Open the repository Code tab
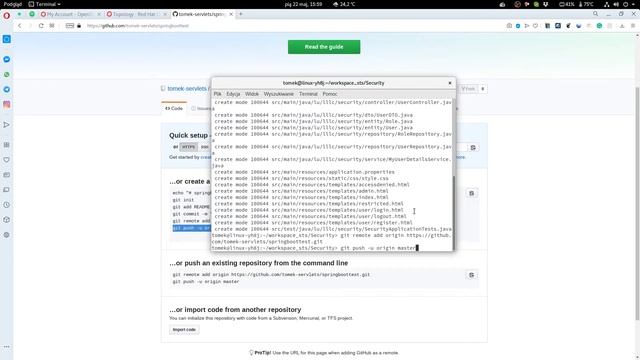Viewport: 640px width, 360px height. point(174,109)
